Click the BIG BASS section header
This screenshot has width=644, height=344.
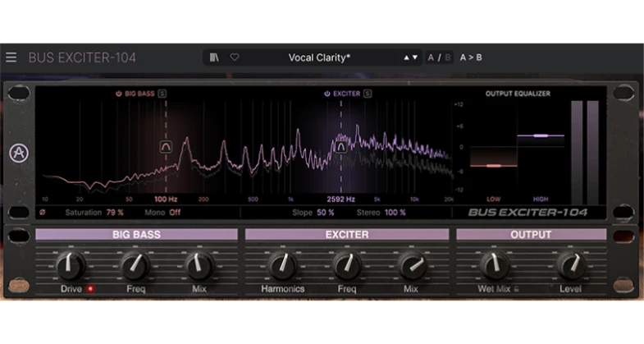coord(136,235)
